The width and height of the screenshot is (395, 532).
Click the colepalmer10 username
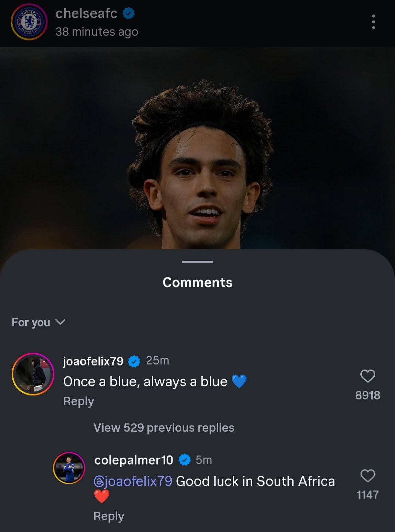tap(133, 460)
